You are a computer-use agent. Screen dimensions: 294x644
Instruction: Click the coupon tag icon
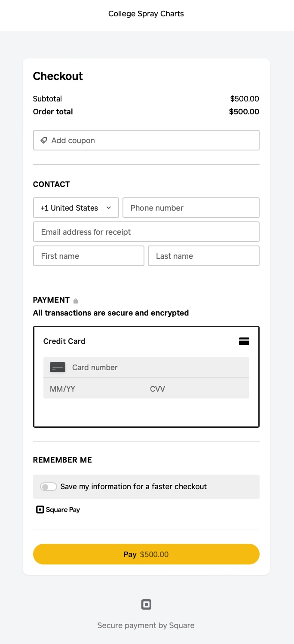pos(43,141)
